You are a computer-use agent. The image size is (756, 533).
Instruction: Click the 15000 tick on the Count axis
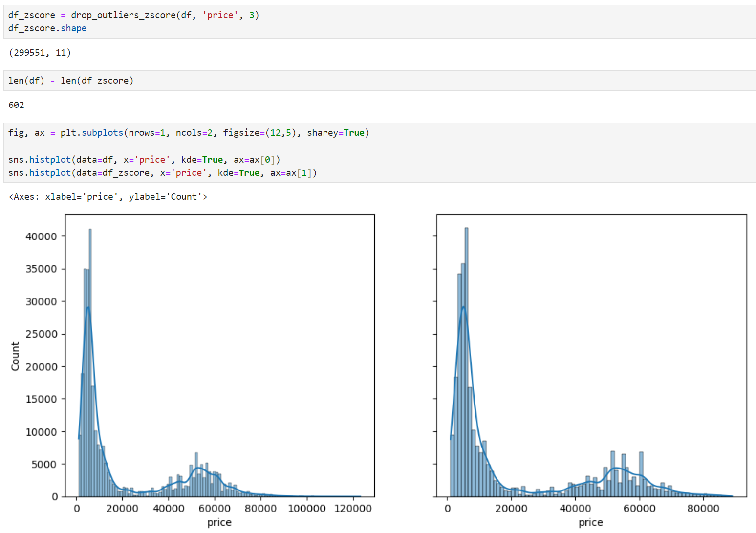pos(42,399)
